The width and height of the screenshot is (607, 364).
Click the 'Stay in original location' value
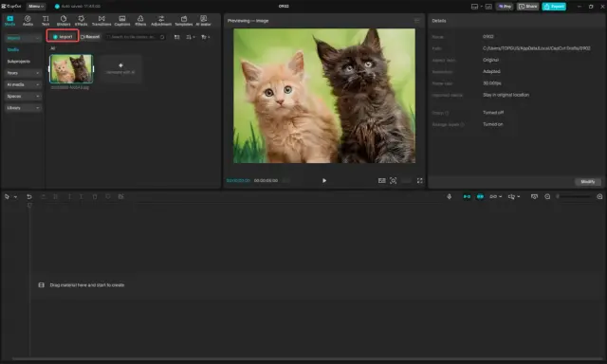(506, 95)
